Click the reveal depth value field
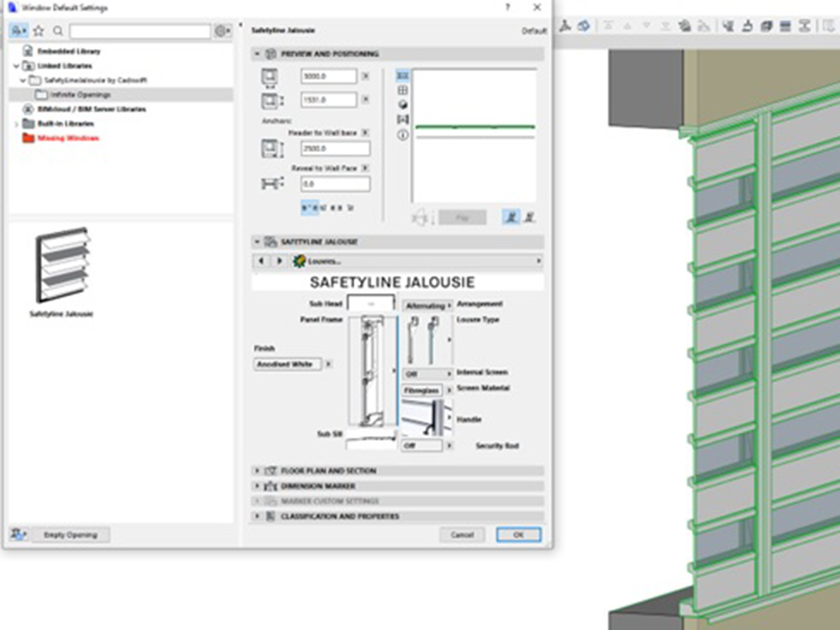This screenshot has height=630, width=840. click(x=335, y=184)
